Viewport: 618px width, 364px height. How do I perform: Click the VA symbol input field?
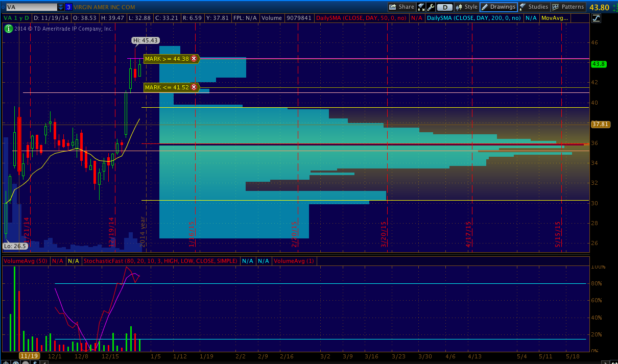point(30,7)
